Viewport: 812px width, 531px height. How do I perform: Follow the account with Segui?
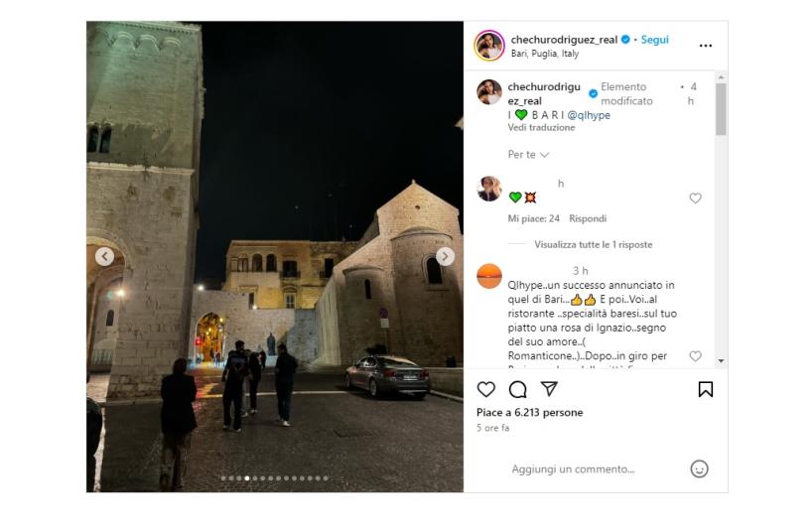pos(654,40)
